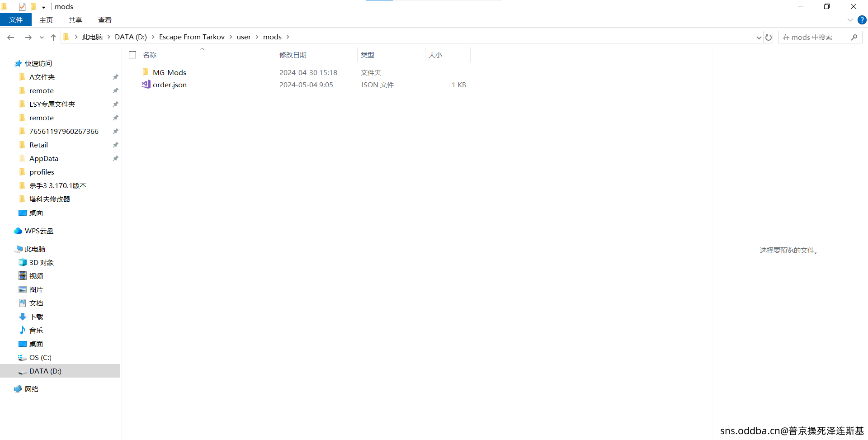Expand the address bar history dropdown
This screenshot has height=440, width=868.
(x=759, y=38)
